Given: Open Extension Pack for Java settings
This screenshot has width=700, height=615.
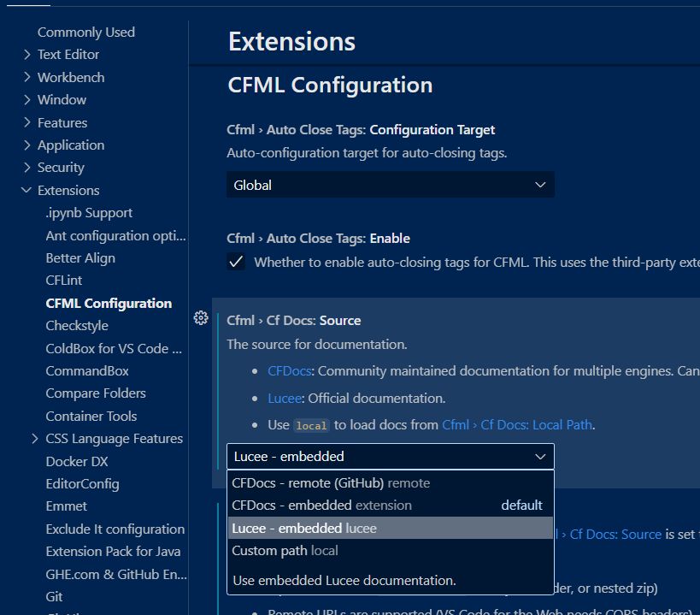Looking at the screenshot, I should coord(113,552).
